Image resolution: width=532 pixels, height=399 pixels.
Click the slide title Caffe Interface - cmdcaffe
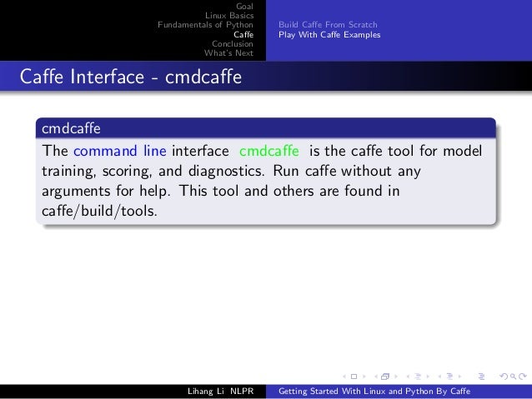click(x=131, y=77)
